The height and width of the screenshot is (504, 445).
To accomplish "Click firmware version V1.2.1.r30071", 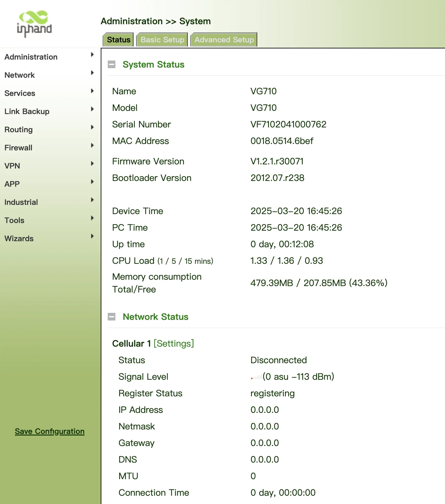I will pos(277,161).
